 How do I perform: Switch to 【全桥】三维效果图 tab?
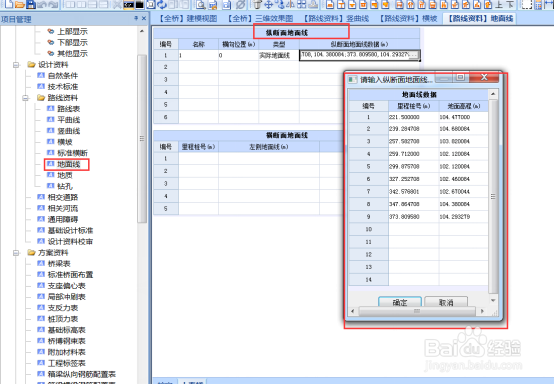(x=260, y=18)
